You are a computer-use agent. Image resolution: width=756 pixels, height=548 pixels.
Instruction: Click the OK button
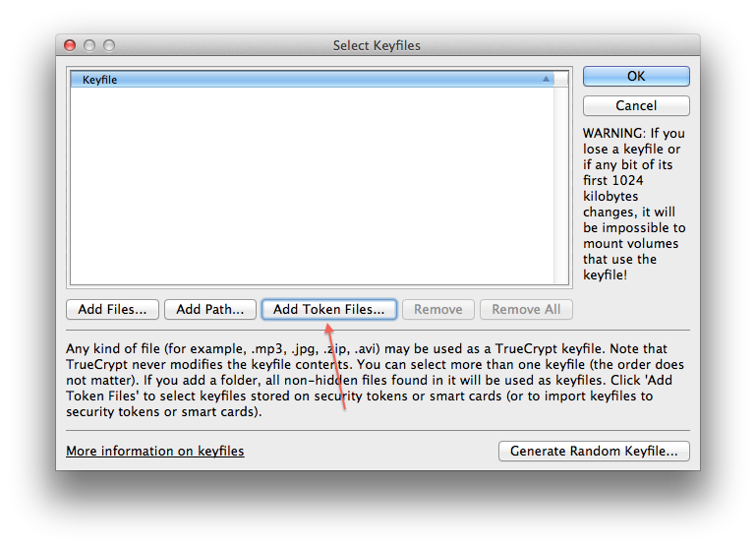[x=636, y=77]
